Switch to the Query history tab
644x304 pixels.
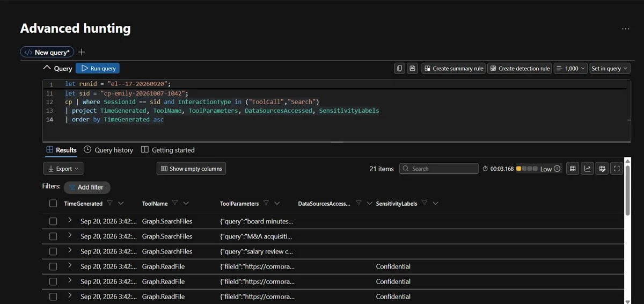point(108,150)
